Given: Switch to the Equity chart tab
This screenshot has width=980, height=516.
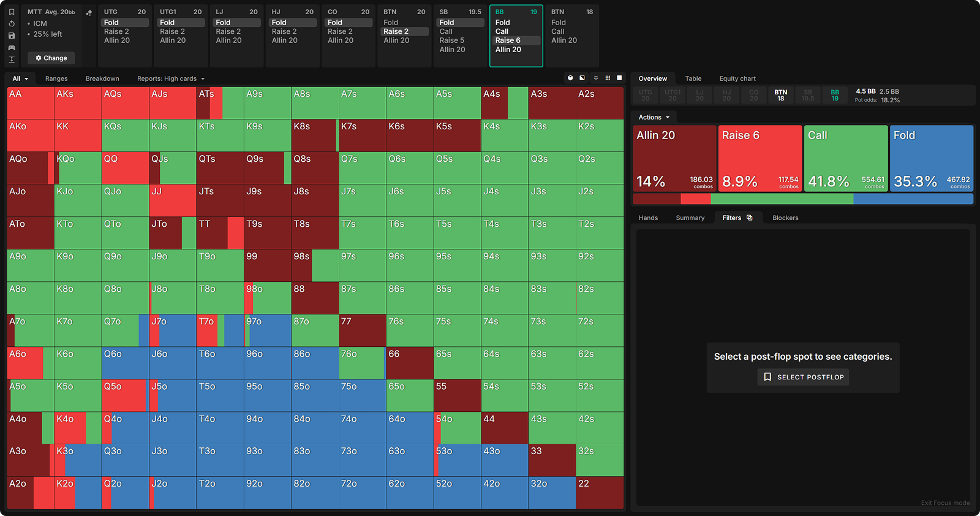Looking at the screenshot, I should [737, 78].
